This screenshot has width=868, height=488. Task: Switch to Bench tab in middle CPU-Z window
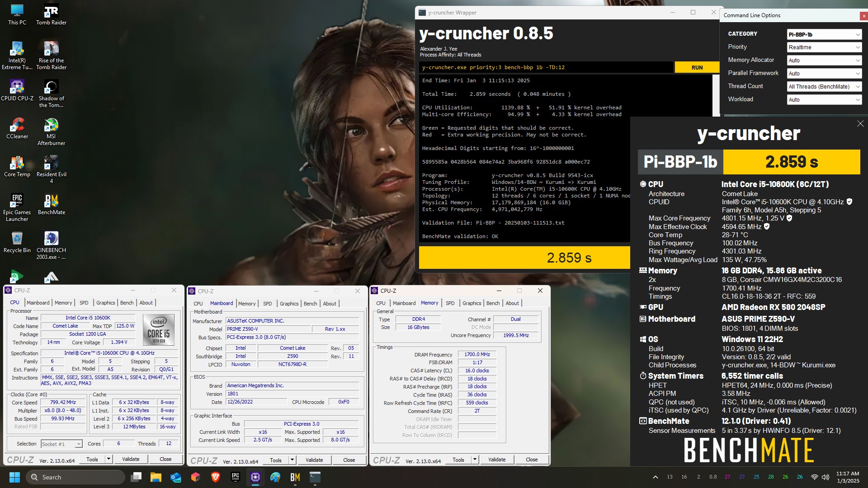click(x=310, y=304)
